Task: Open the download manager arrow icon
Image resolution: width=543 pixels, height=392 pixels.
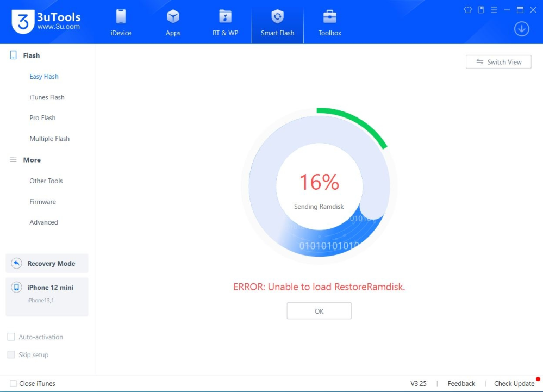Action: click(x=521, y=29)
